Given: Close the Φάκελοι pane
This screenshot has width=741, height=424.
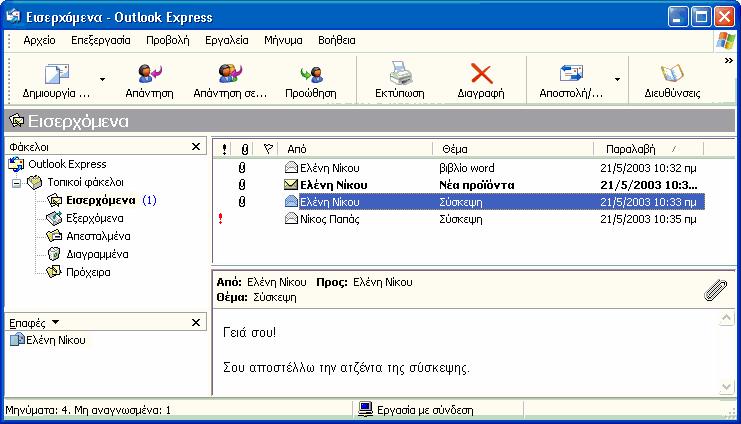Looking at the screenshot, I should (196, 147).
